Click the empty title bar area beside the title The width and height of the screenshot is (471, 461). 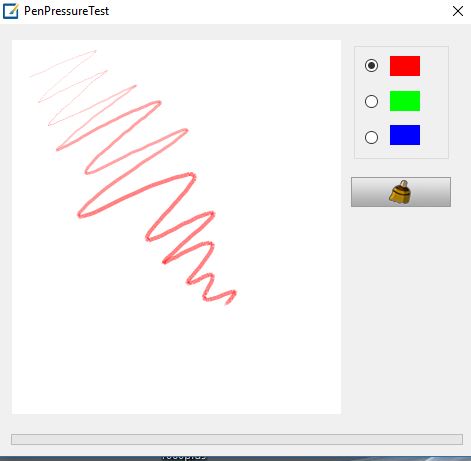coord(280,11)
